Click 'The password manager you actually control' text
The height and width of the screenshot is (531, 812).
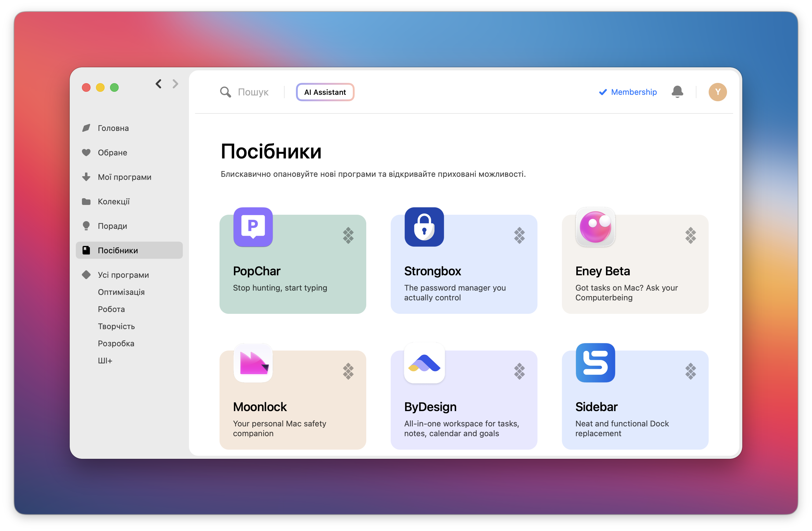(455, 292)
